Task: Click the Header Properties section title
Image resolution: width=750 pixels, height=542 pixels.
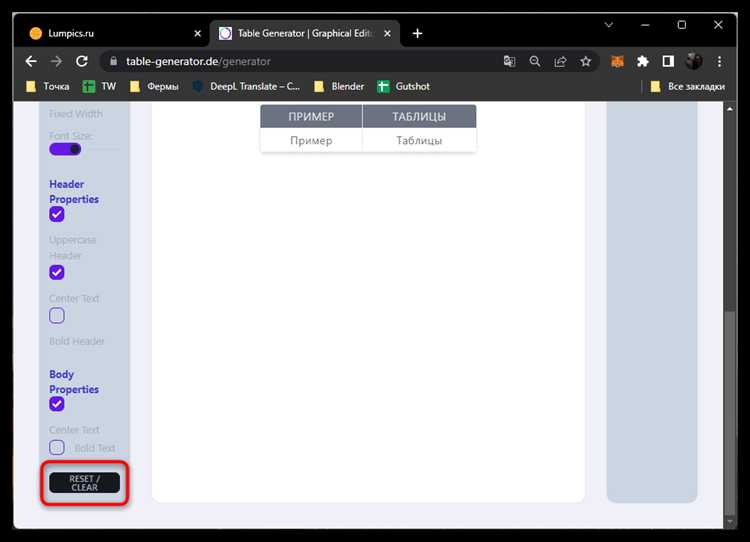Action: click(x=74, y=191)
